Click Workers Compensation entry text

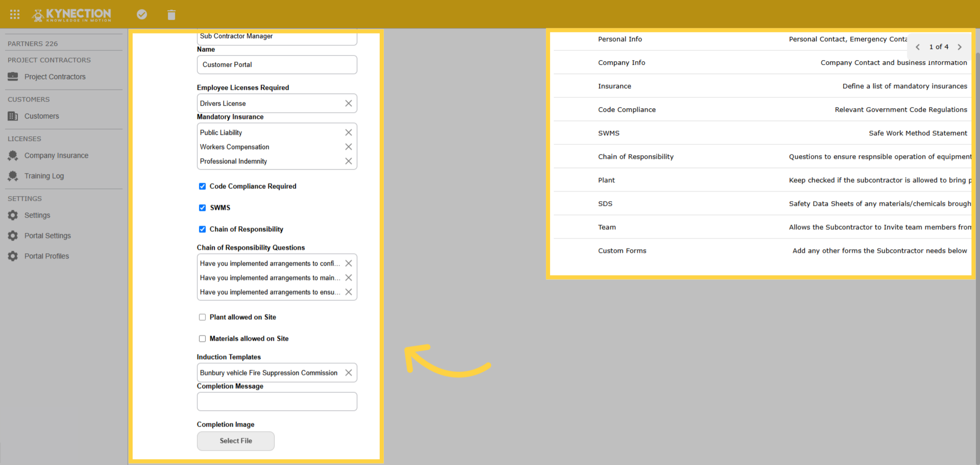(234, 147)
